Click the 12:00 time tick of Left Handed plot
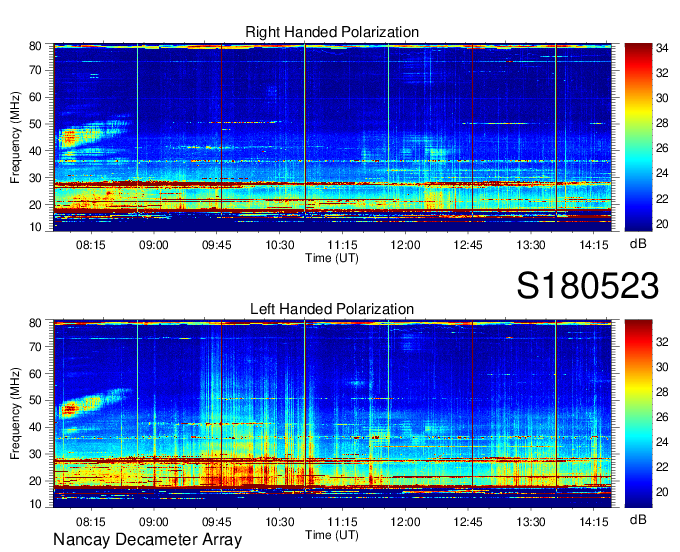Screen dimensions: 680x552 [x=405, y=522]
